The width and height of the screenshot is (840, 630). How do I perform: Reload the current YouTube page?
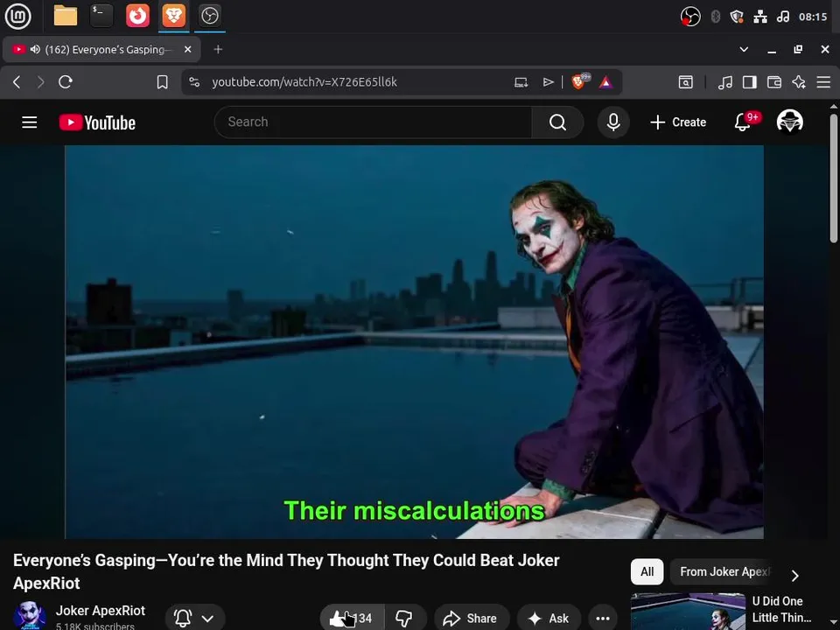click(66, 82)
